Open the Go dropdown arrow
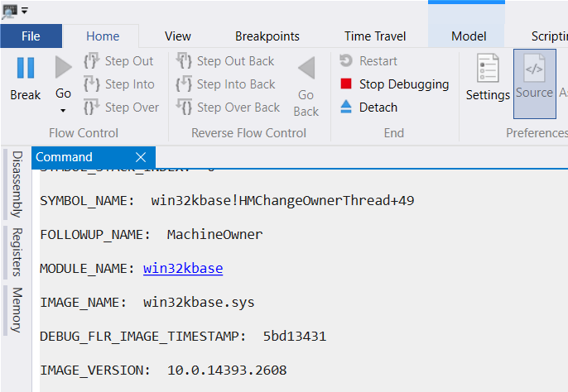 (63, 111)
